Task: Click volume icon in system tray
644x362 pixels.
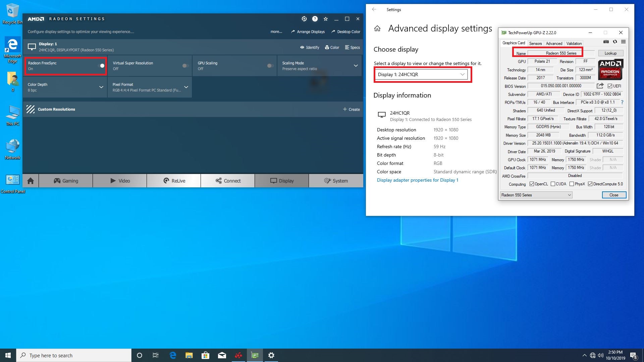Action: point(600,355)
